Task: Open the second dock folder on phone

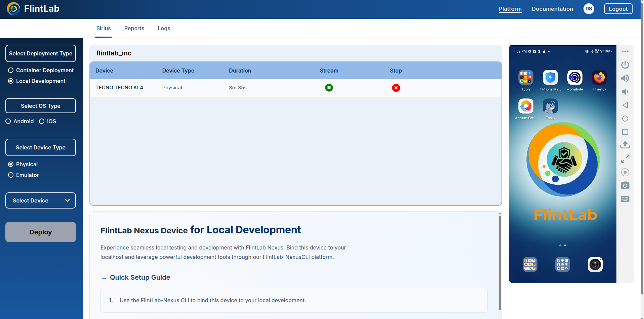Action: pos(563,265)
